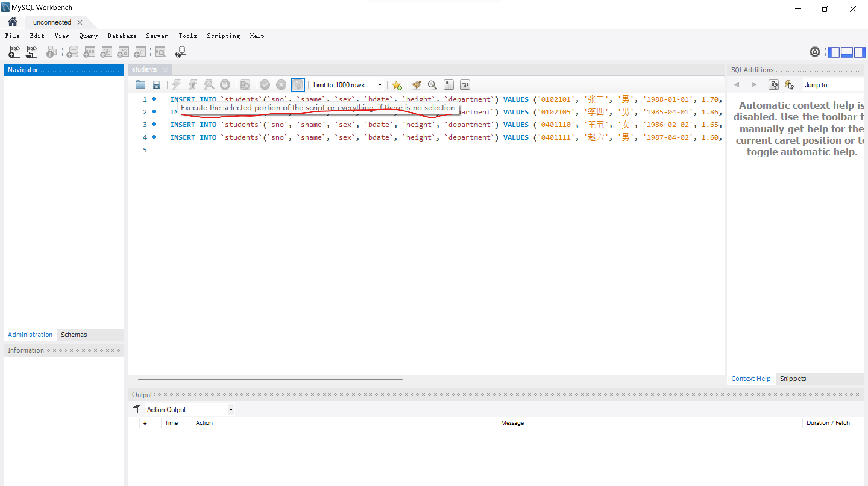Switch to the Administration tab
This screenshot has height=486, width=868.
click(30, 335)
